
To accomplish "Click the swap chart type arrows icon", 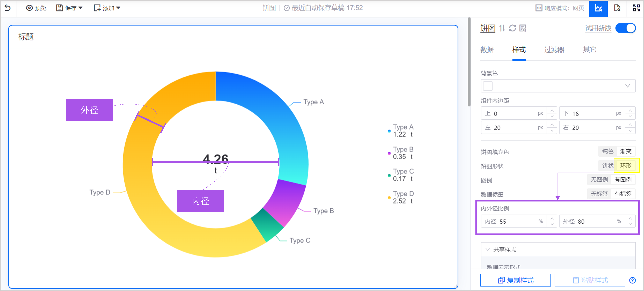I will click(x=502, y=28).
